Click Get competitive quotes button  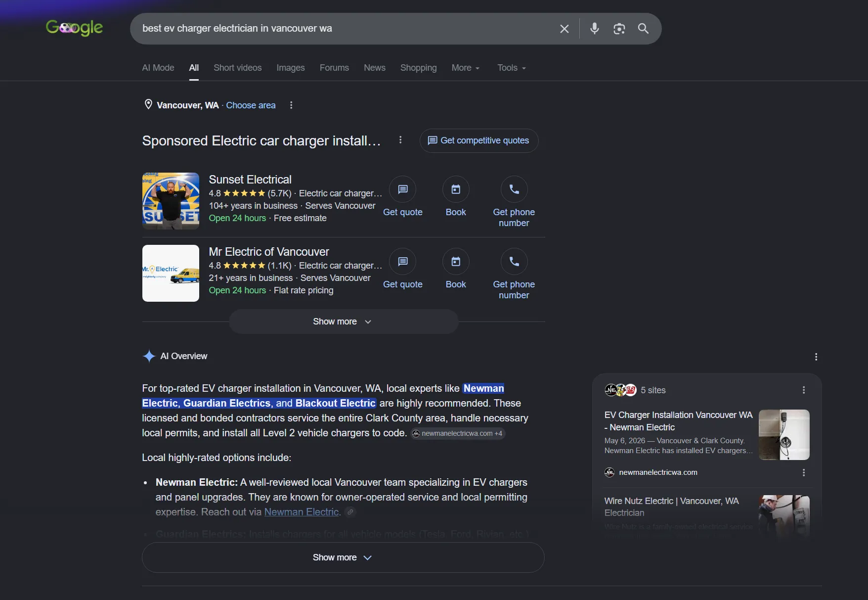[x=479, y=140]
